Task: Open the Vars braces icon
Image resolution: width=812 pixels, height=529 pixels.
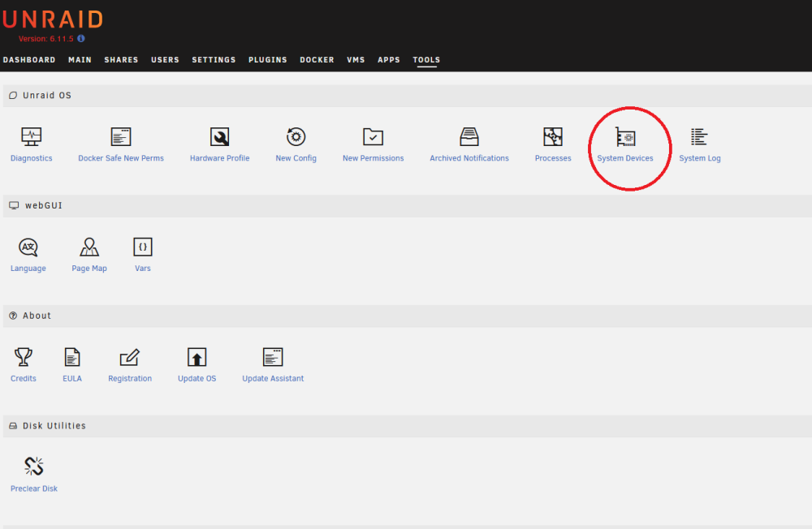Action: coord(142,247)
